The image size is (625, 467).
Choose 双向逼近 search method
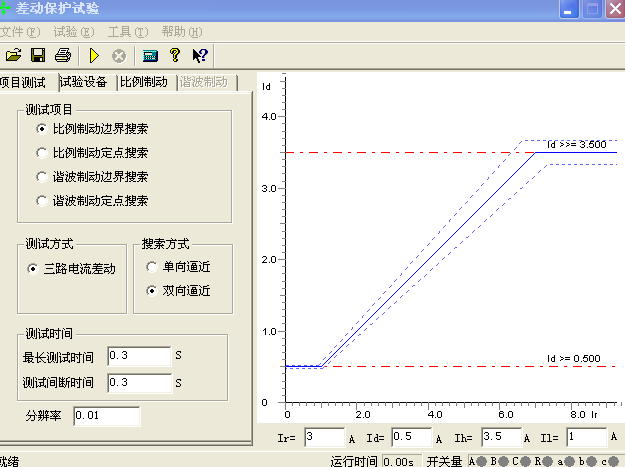151,290
